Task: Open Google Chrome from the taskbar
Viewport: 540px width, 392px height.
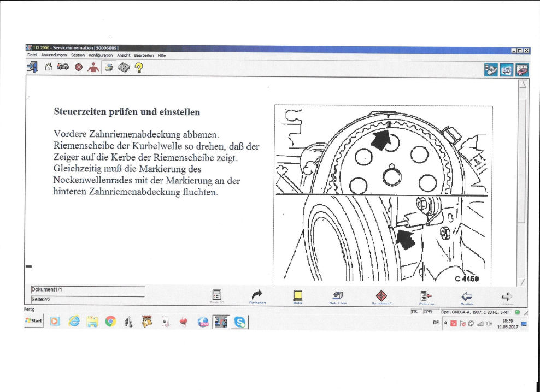Action: pyautogui.click(x=110, y=322)
